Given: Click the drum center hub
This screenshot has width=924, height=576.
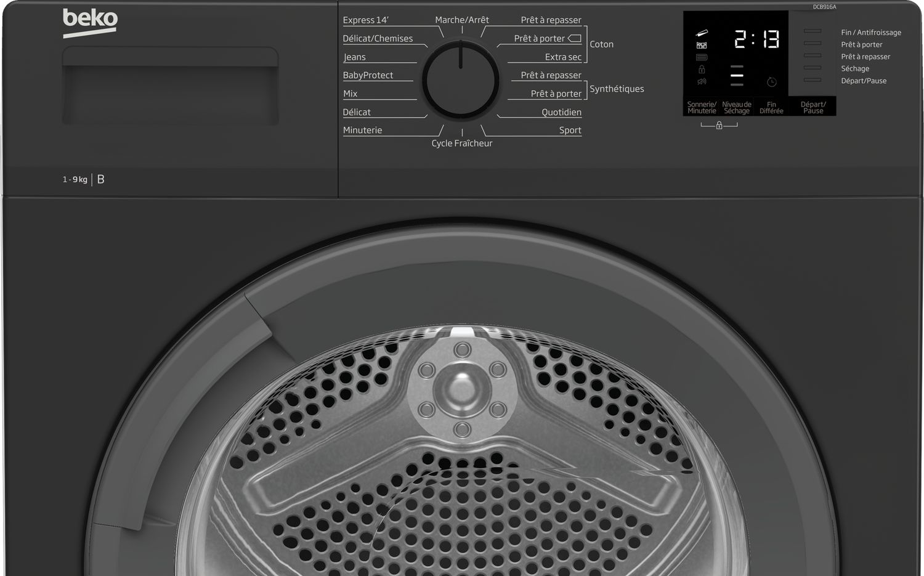Looking at the screenshot, I should pos(461,390).
